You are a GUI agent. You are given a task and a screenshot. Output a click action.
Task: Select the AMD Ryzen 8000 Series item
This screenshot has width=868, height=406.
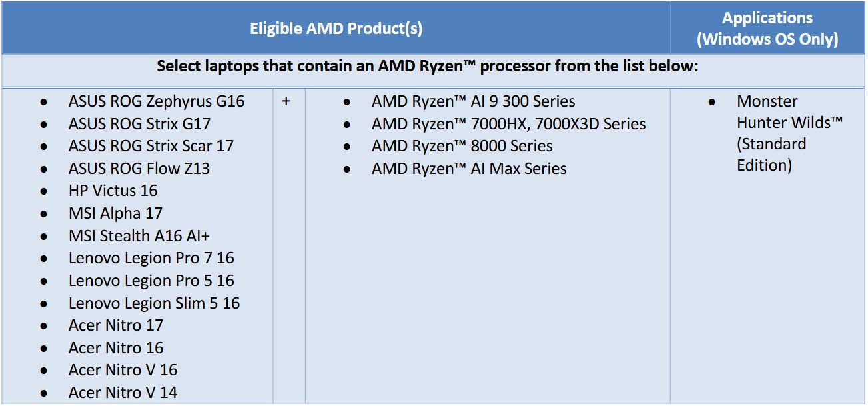click(462, 146)
